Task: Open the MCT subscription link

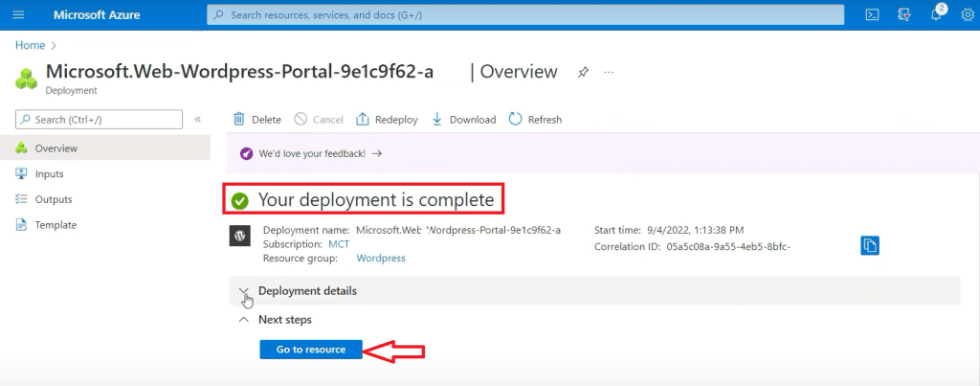Action: [339, 244]
